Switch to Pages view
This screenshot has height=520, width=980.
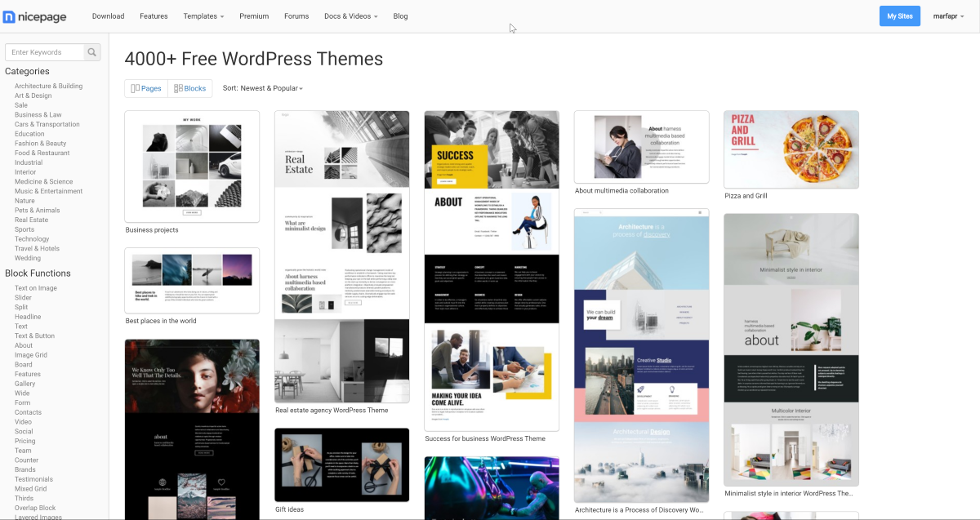[x=146, y=88]
